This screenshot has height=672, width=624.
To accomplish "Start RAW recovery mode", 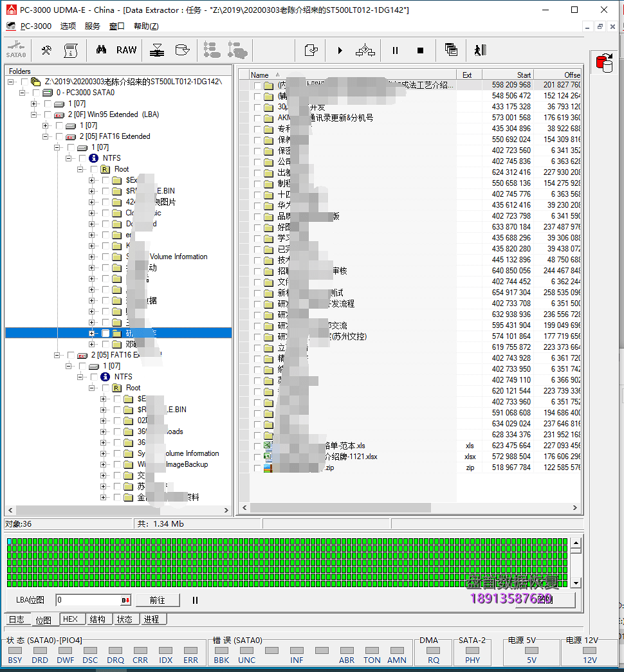I will 127,50.
